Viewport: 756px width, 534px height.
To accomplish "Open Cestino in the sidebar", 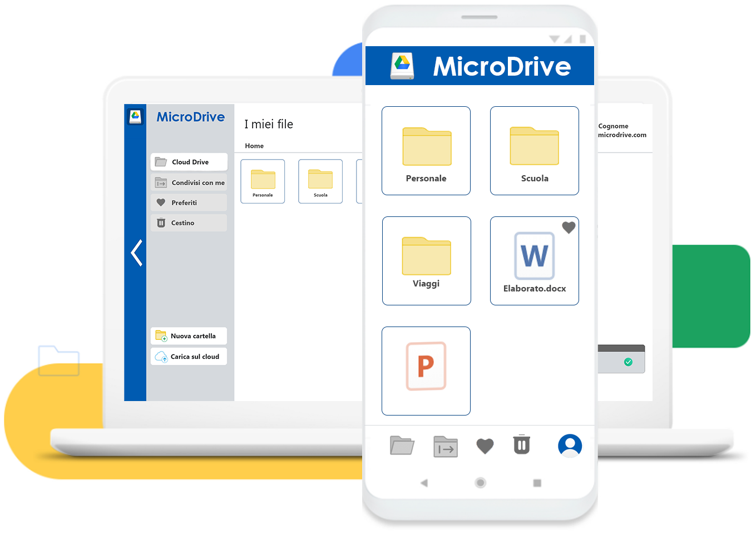I will 189,222.
